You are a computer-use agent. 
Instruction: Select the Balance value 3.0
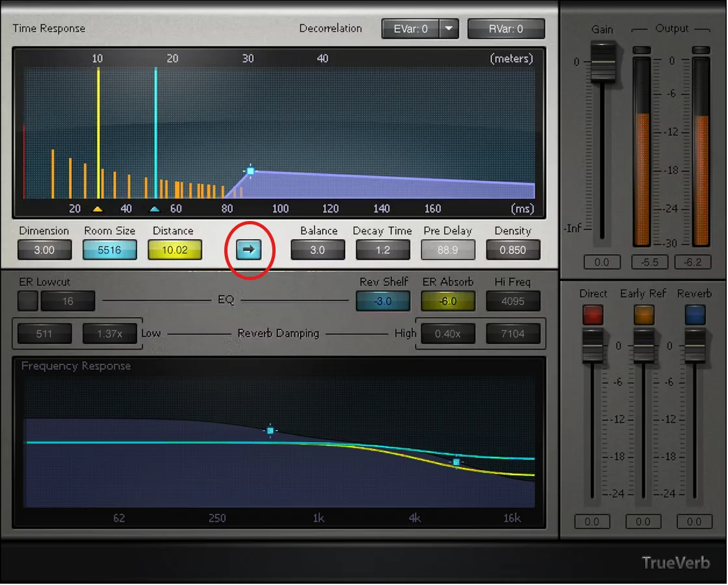point(318,250)
